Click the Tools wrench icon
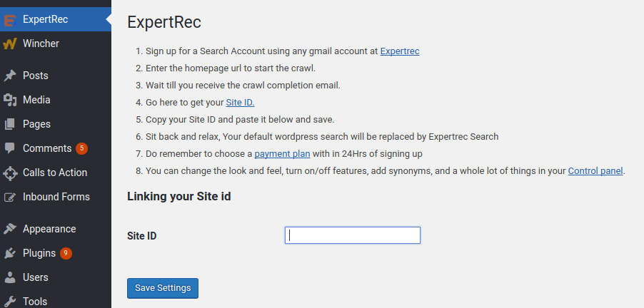The image size is (644, 308). tap(10, 301)
